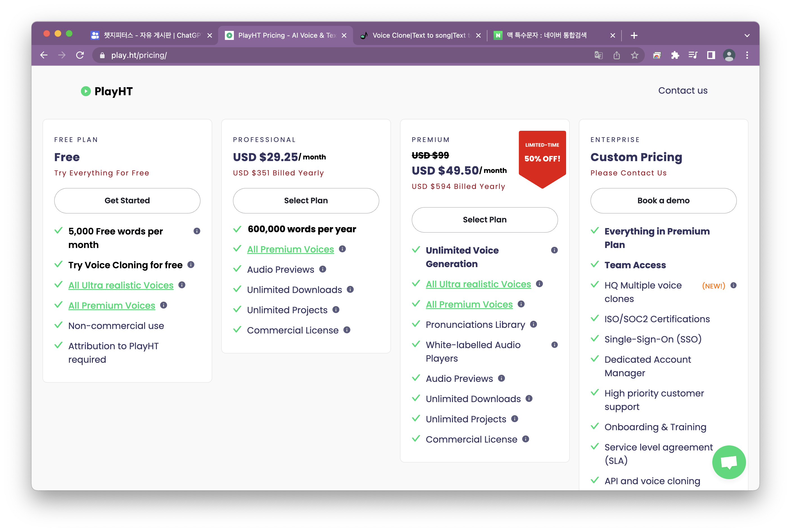
Task: Click info icon beside Professional Unlimited Downloads
Action: pyautogui.click(x=350, y=289)
